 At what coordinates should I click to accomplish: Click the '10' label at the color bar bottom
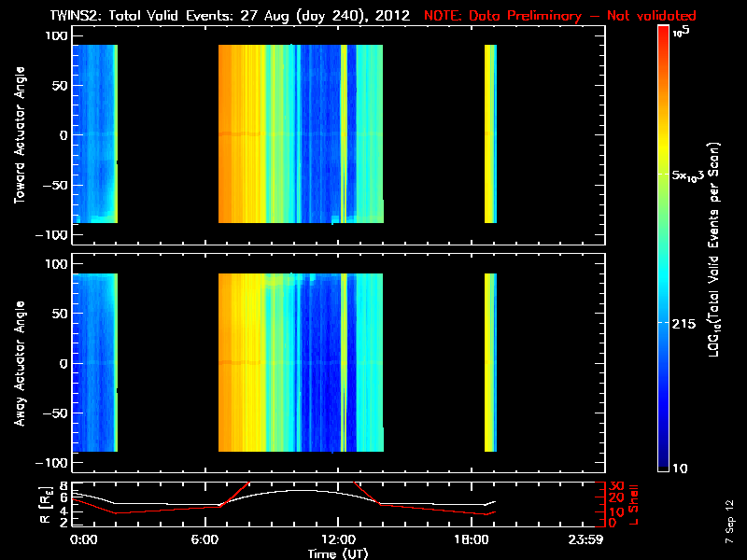coord(680,469)
